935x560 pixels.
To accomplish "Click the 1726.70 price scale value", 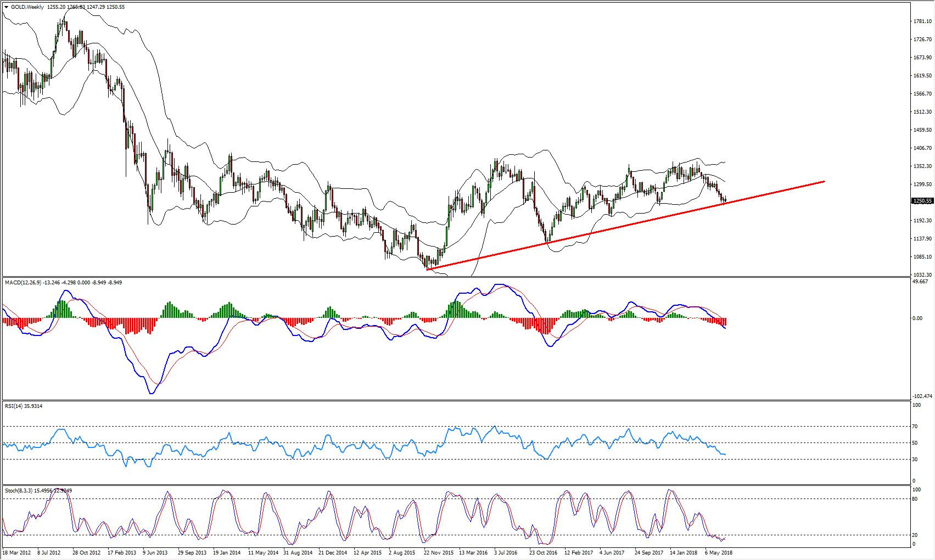I will 922,40.
